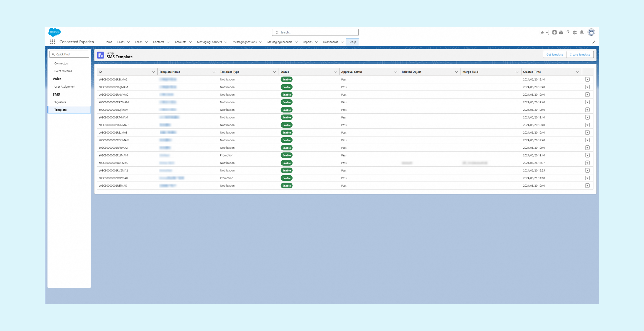Click the favorites star icon
This screenshot has width=644, height=331.
(x=542, y=32)
